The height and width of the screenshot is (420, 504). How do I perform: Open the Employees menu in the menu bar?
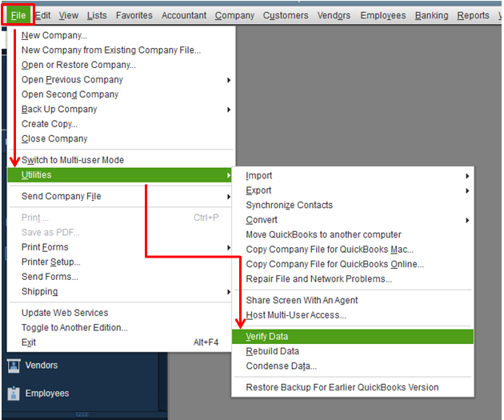point(383,15)
